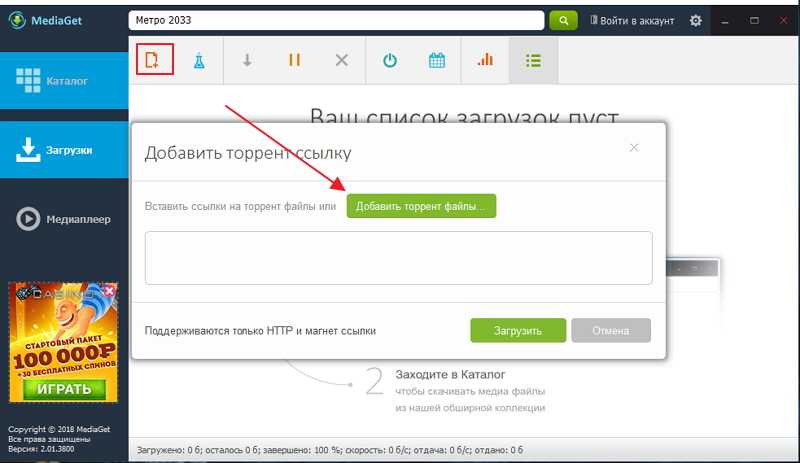The image size is (800, 463).
Task: Click 'Поддерживаются только HTTP и магнет ссылки' text
Action: coord(260,331)
